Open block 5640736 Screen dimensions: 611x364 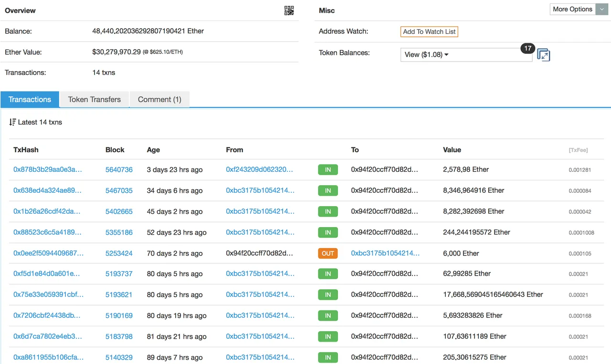click(119, 169)
